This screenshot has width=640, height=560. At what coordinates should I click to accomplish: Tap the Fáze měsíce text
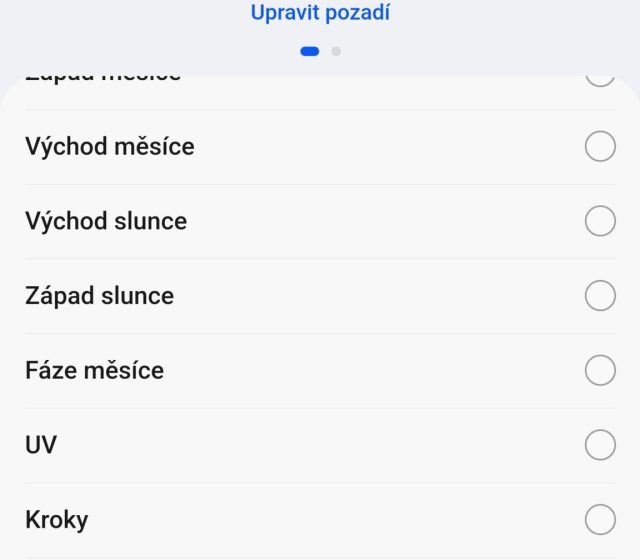coord(94,371)
